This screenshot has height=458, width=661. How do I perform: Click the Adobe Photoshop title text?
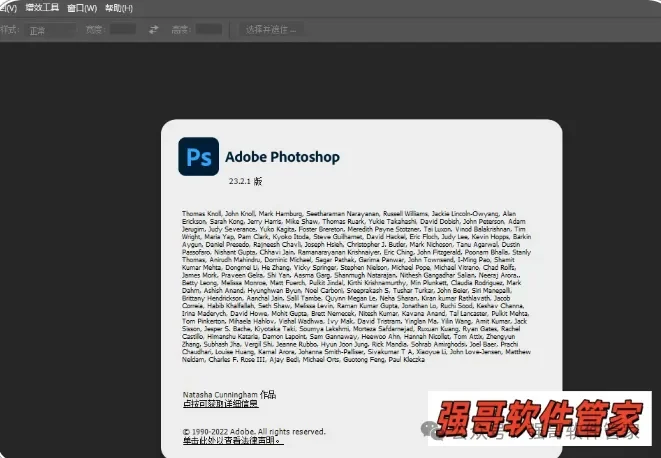click(282, 157)
